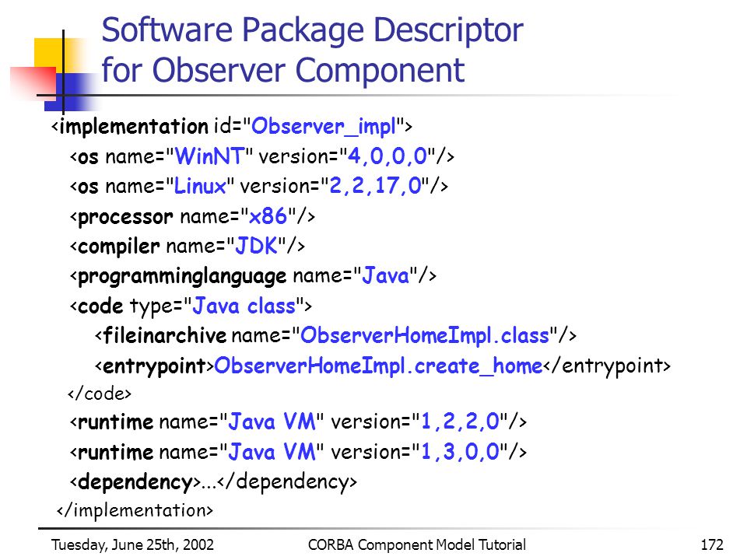Image resolution: width=747 pixels, height=560 pixels.
Task: Select the 'Java' programming language value
Action: coord(385,275)
